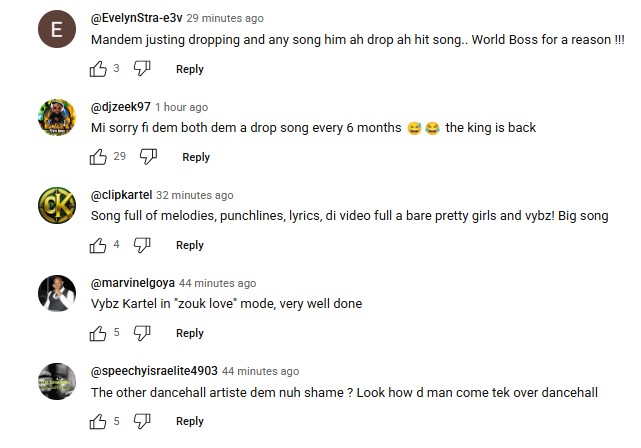Dislike the comment by @EvelynStra-e3v
641x448 pixels.
point(142,69)
